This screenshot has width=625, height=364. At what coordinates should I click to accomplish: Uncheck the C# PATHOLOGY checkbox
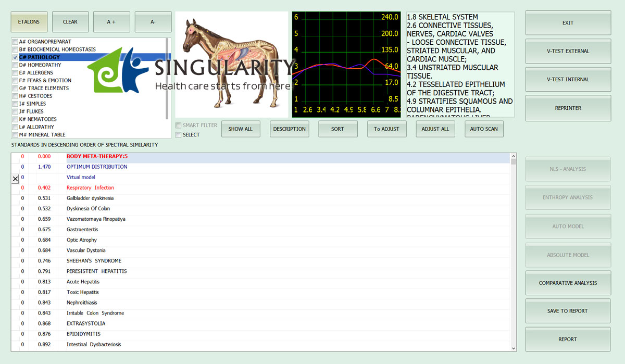(15, 57)
